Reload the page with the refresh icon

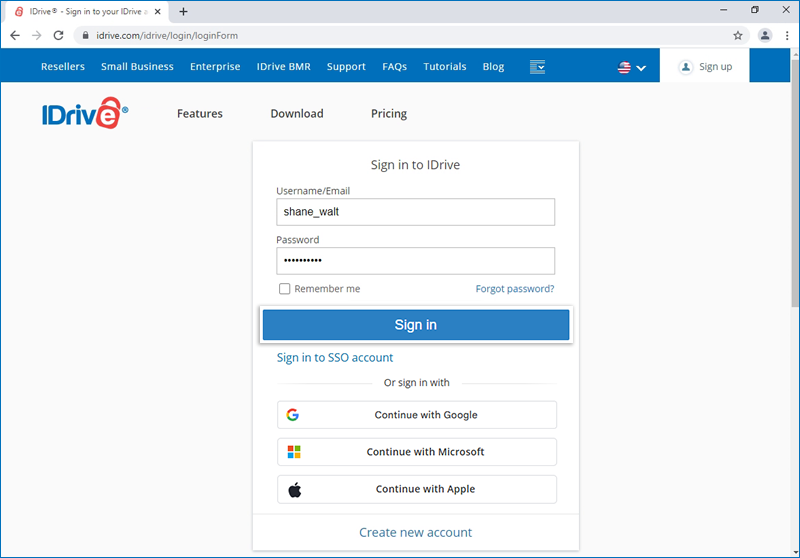[x=59, y=35]
